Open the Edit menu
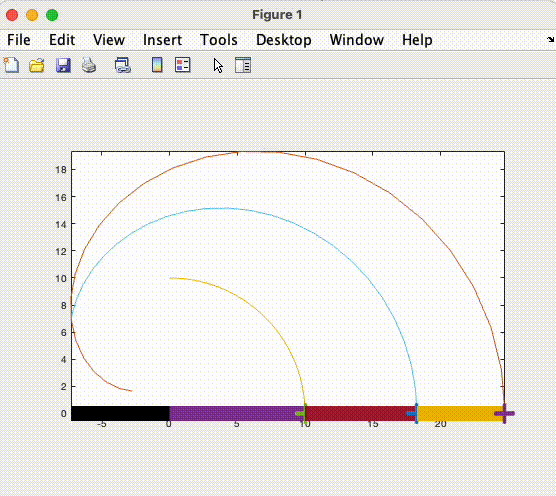Viewport: 556px width, 496px height. tap(62, 40)
